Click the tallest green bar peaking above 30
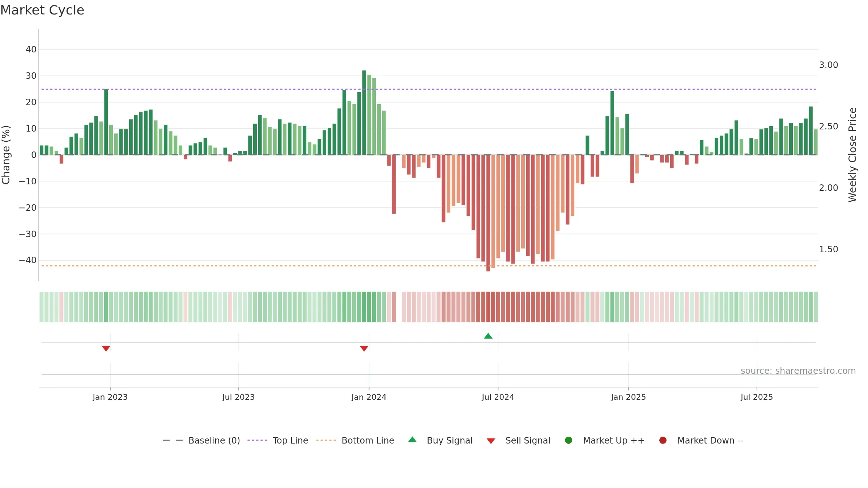The image size is (868, 488). 364,112
